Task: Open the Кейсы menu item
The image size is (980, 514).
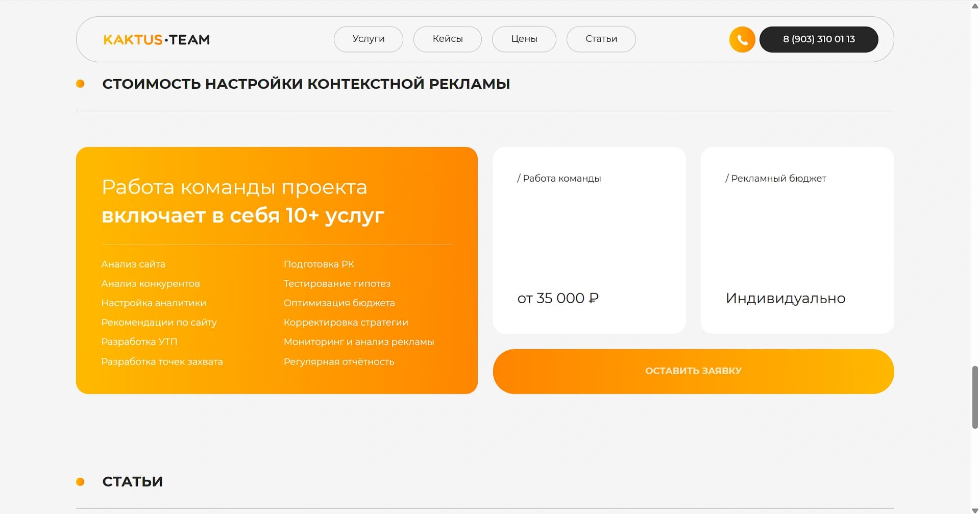Action: pos(447,39)
